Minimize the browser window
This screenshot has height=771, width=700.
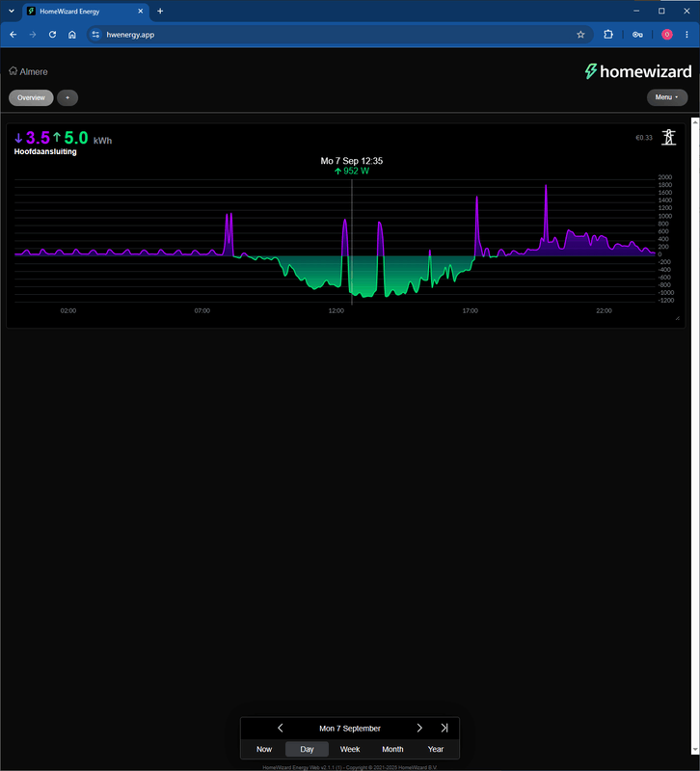click(636, 11)
